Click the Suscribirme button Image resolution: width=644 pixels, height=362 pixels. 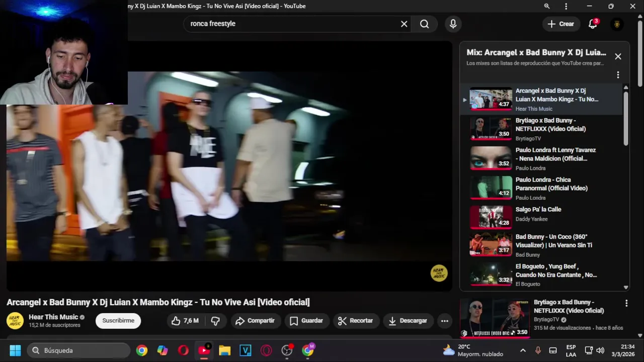tap(118, 321)
